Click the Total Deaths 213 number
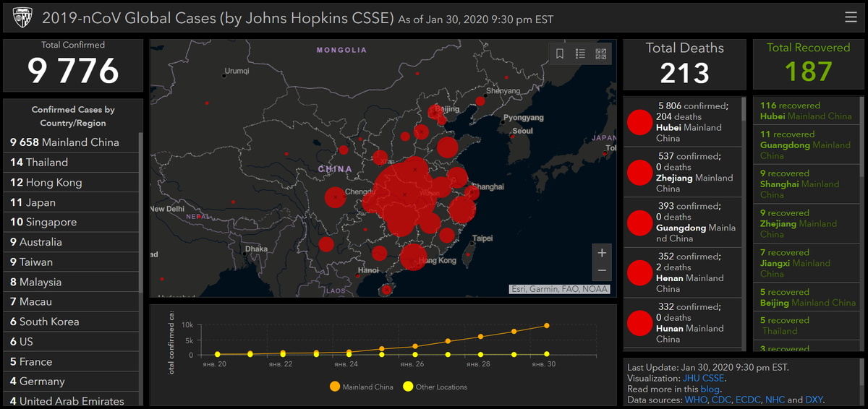Screen dimensions: 868x409 pyautogui.click(x=684, y=73)
